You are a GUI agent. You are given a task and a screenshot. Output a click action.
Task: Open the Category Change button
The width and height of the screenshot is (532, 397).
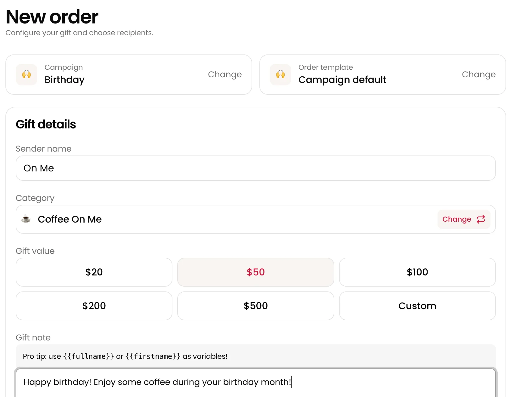click(464, 219)
